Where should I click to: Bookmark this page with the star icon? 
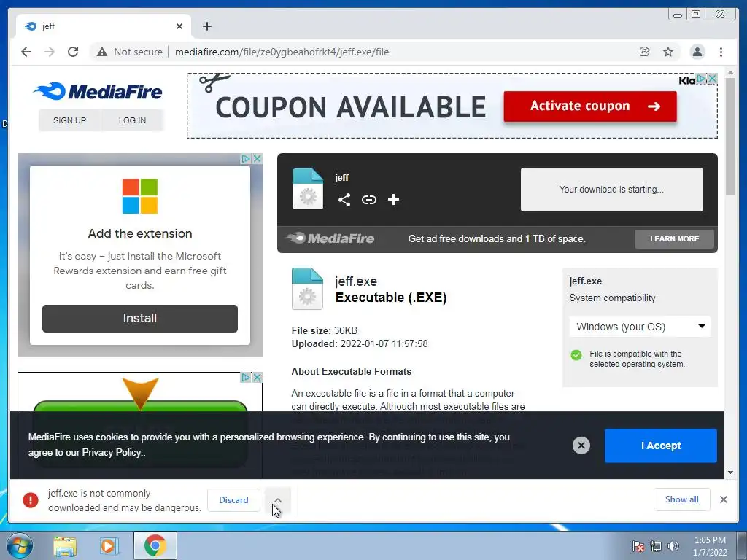[668, 52]
